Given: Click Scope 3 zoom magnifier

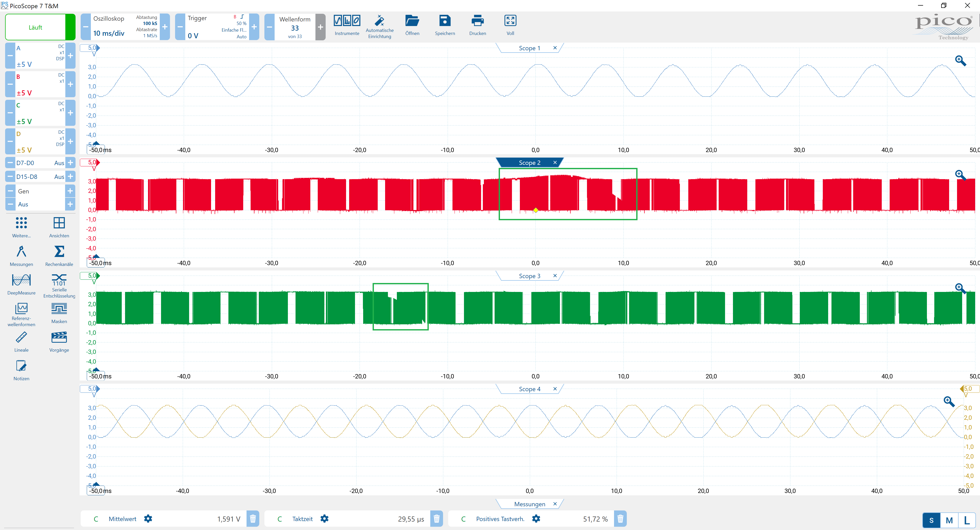Looking at the screenshot, I should (x=960, y=288).
